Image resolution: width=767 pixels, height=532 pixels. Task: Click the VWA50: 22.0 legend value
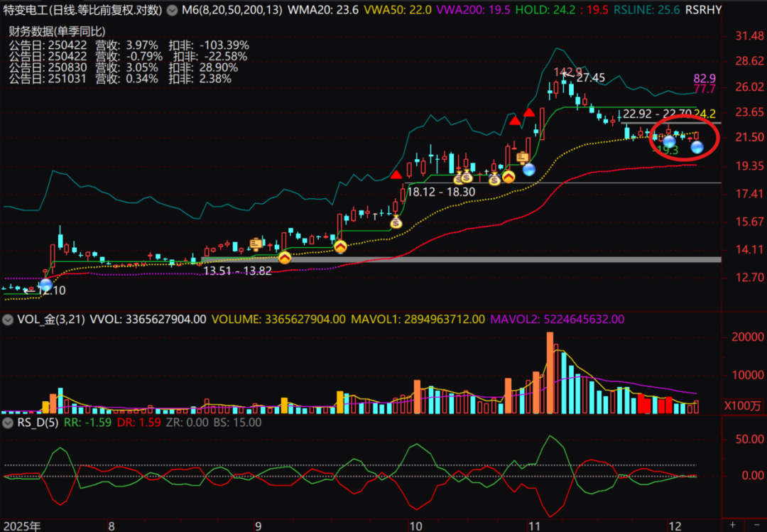pos(398,10)
